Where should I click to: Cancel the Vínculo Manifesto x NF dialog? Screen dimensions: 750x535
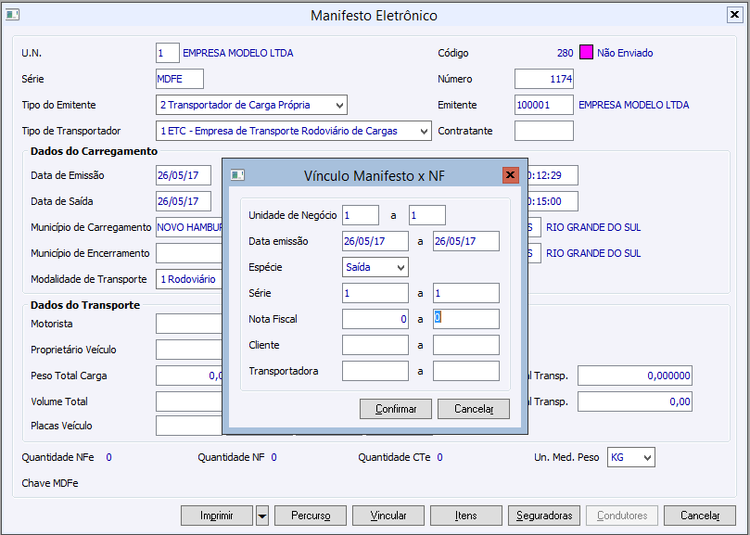pos(473,409)
